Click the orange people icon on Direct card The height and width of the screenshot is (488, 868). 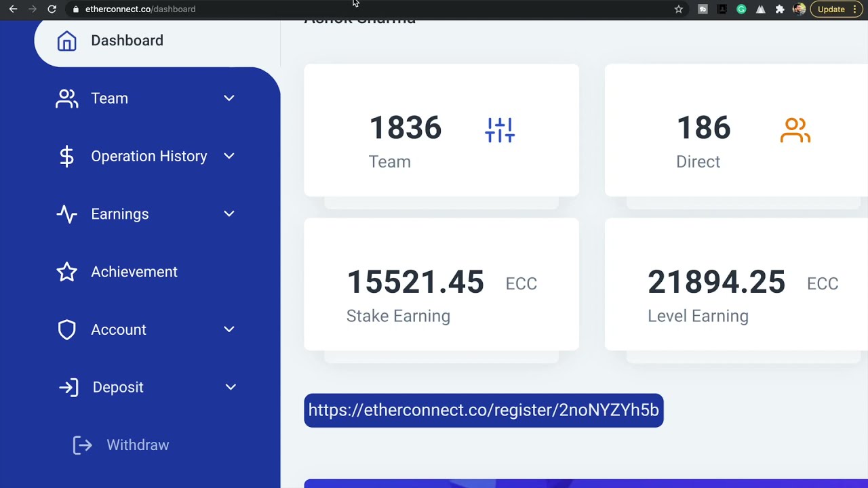click(x=795, y=130)
